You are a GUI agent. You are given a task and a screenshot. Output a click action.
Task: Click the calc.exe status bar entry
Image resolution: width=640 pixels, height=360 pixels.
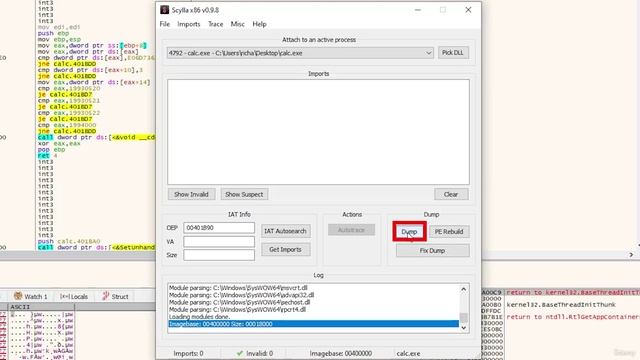point(408,353)
